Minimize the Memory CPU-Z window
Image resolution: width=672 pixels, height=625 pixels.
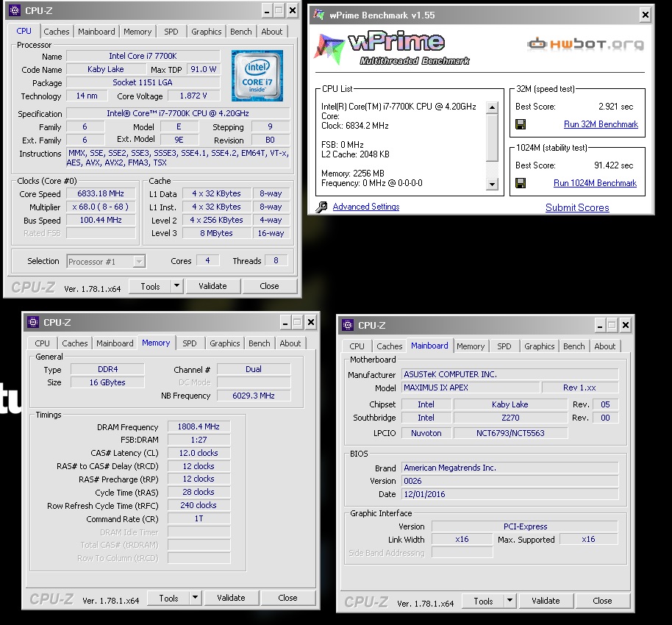click(285, 322)
